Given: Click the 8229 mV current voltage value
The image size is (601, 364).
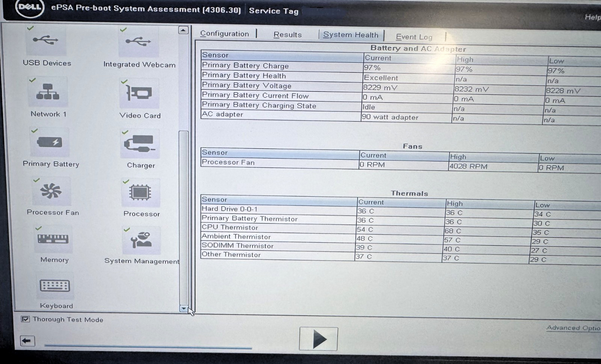Looking at the screenshot, I should (380, 88).
